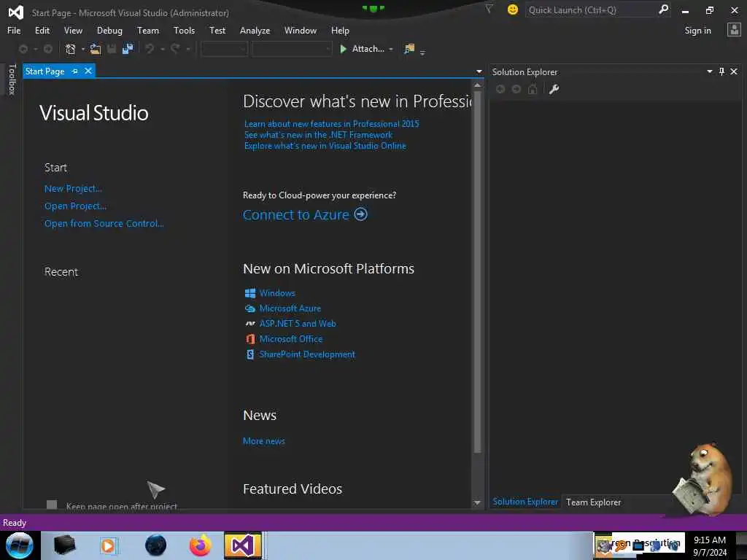
Task: Toggle Keep page open after project checkbox
Action: [52, 505]
